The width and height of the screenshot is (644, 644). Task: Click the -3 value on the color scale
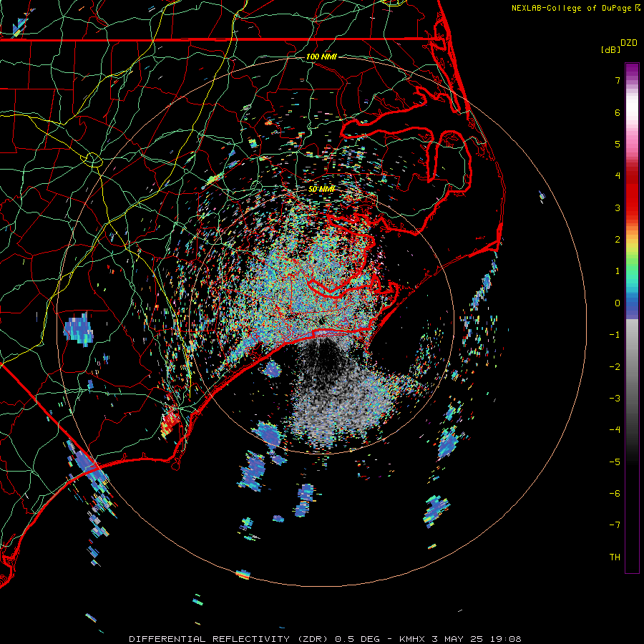pos(615,399)
